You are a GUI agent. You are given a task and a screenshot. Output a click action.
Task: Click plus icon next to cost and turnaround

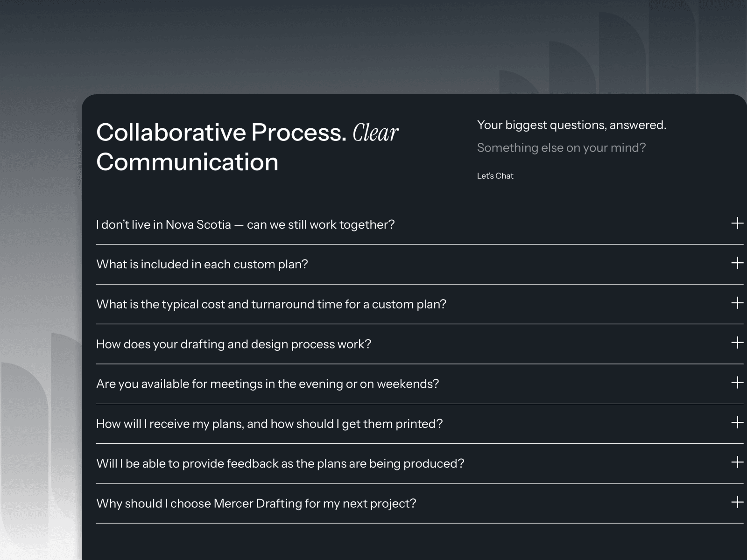point(737,303)
